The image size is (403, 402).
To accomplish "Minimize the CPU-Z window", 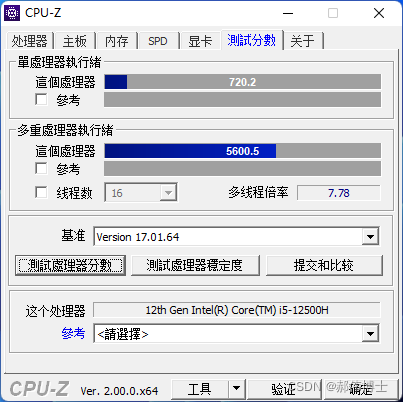I will pos(288,13).
